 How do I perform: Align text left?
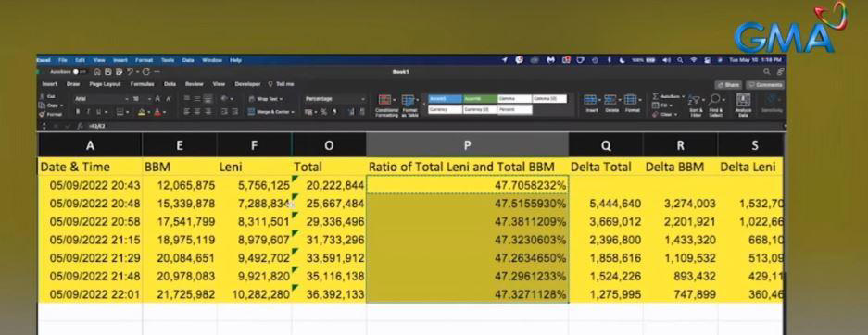coord(186,112)
